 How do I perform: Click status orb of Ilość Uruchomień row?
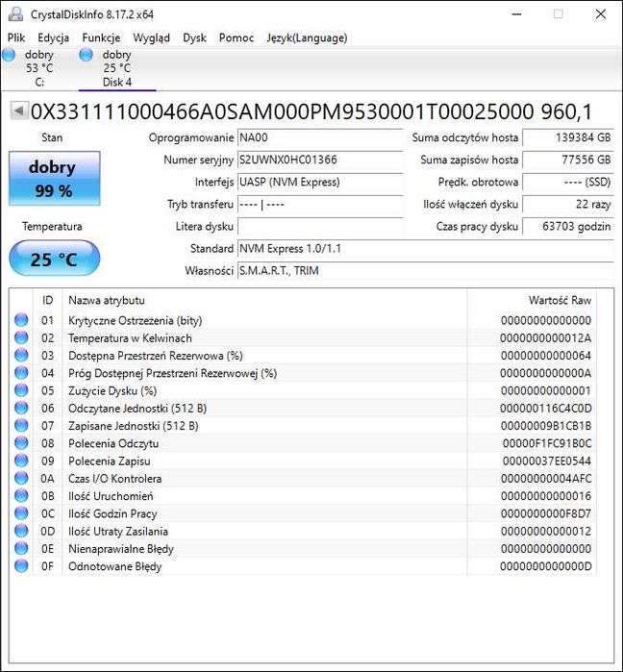pos(21,496)
